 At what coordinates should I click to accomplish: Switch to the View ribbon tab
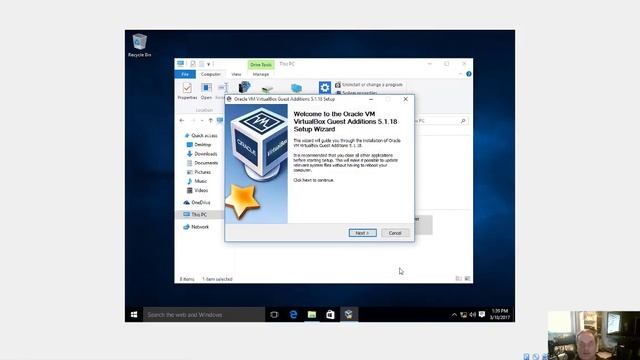click(236, 74)
